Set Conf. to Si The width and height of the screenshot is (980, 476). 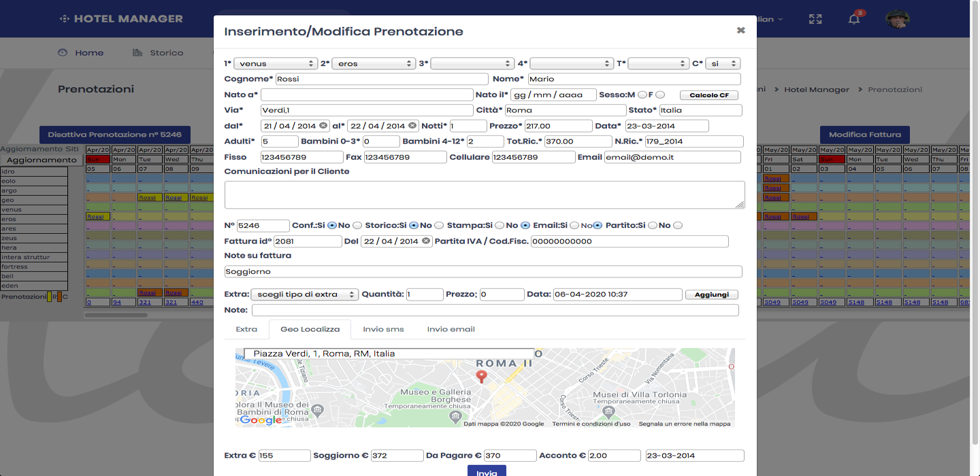coord(332,225)
